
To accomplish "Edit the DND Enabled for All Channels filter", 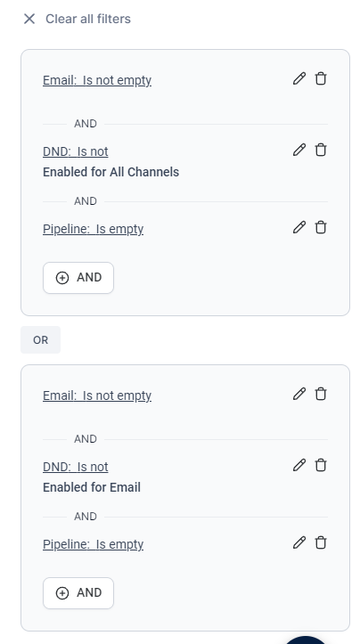I will pyautogui.click(x=299, y=150).
